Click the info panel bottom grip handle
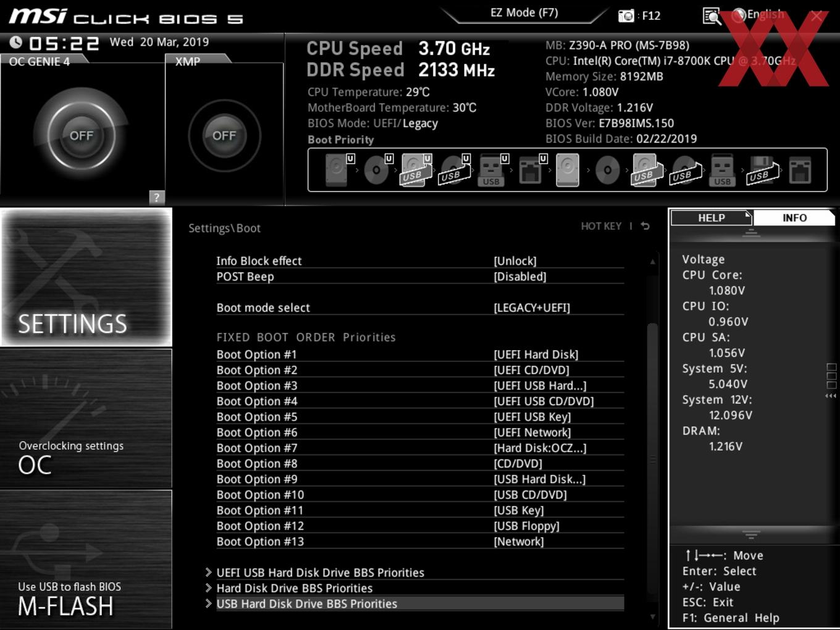The height and width of the screenshot is (630, 840). click(x=751, y=535)
